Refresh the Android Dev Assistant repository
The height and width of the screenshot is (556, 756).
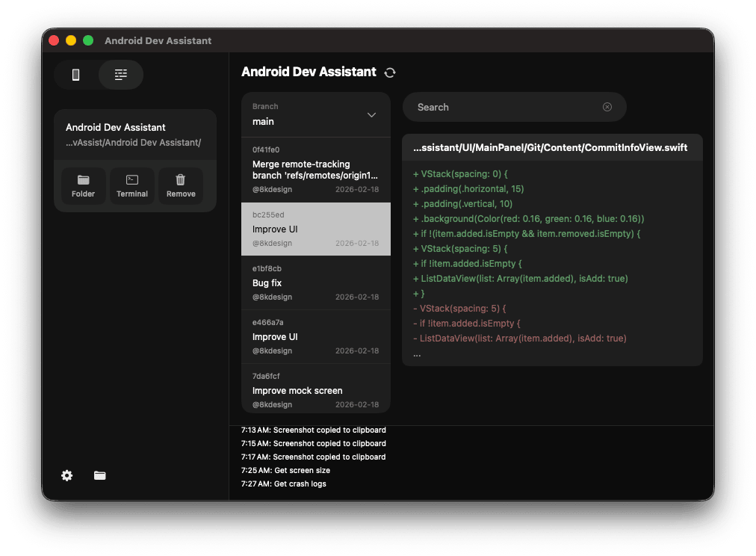tap(389, 72)
